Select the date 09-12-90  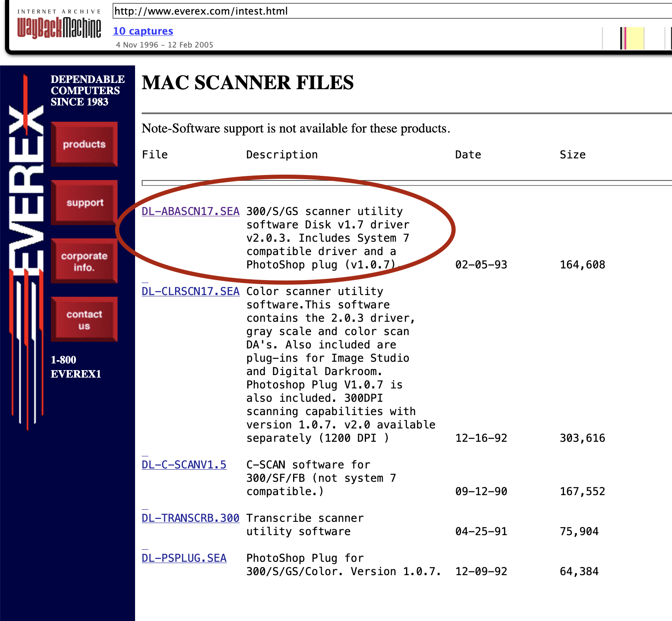click(481, 491)
